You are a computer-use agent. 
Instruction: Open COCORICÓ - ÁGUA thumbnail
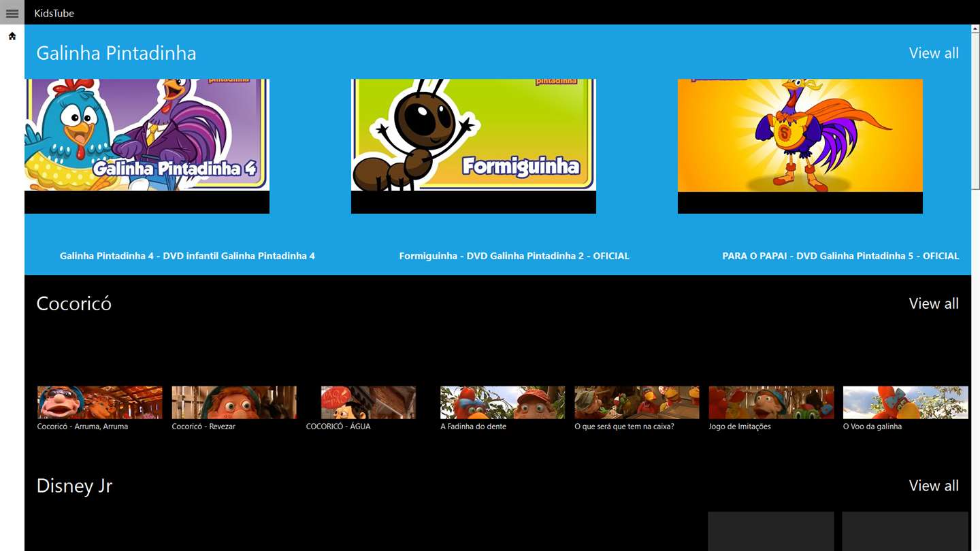coord(368,403)
